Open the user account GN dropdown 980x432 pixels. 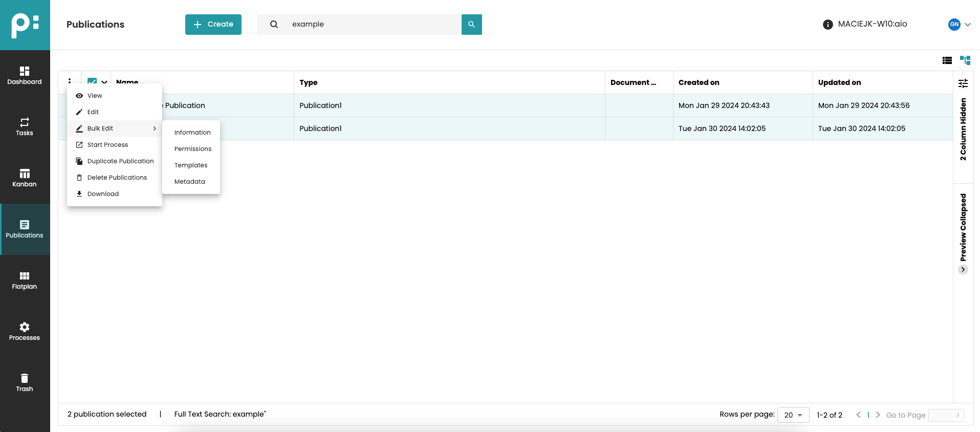click(960, 25)
